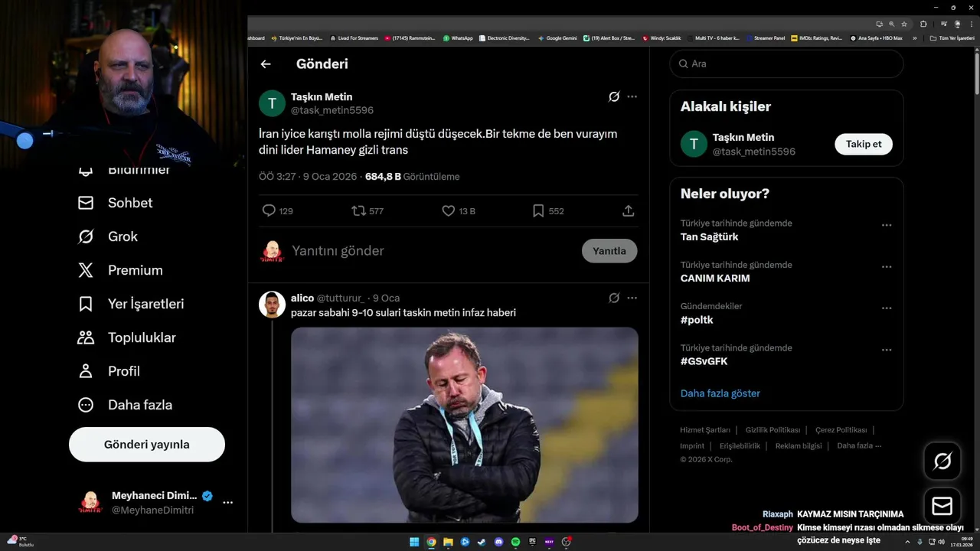The image size is (980, 551).
Task: Go back using the arrow beside Gönderi
Action: tap(266, 64)
